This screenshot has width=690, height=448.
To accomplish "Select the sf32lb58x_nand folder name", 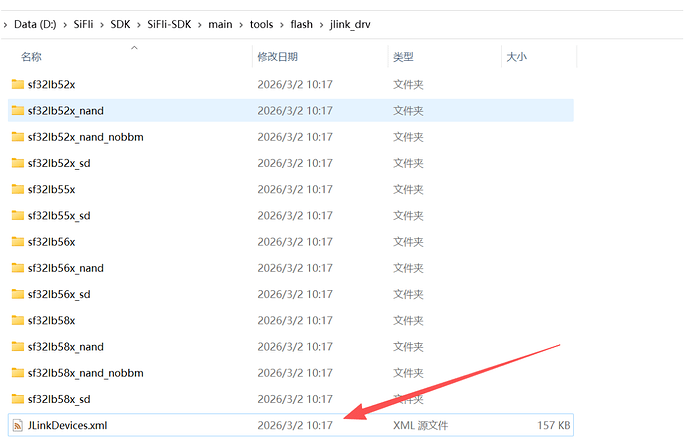I will pos(66,347).
